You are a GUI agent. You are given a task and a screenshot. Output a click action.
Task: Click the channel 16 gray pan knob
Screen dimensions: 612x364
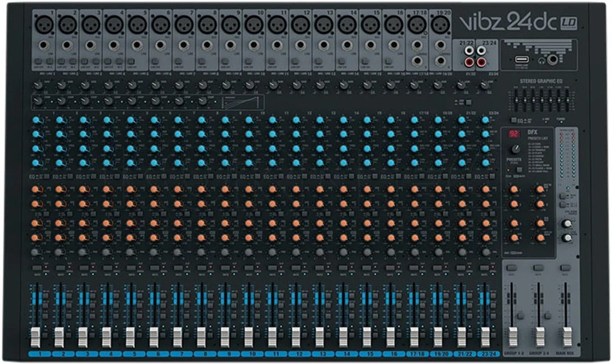(391, 252)
